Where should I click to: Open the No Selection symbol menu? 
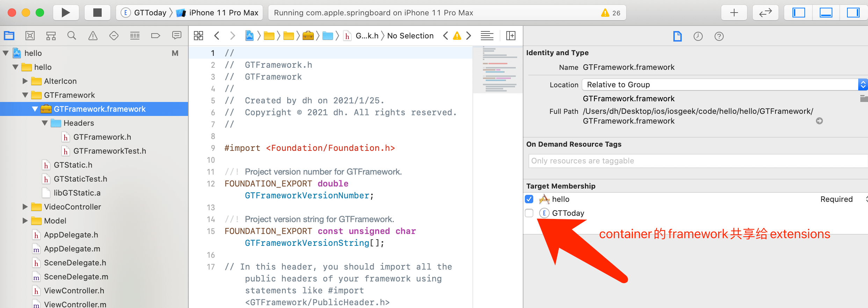pos(410,36)
